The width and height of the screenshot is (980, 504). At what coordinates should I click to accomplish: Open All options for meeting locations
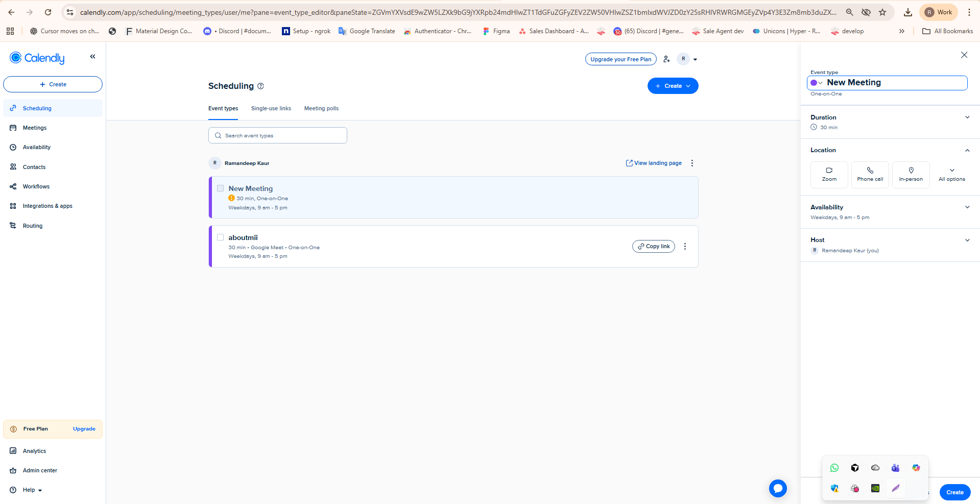pyautogui.click(x=951, y=174)
